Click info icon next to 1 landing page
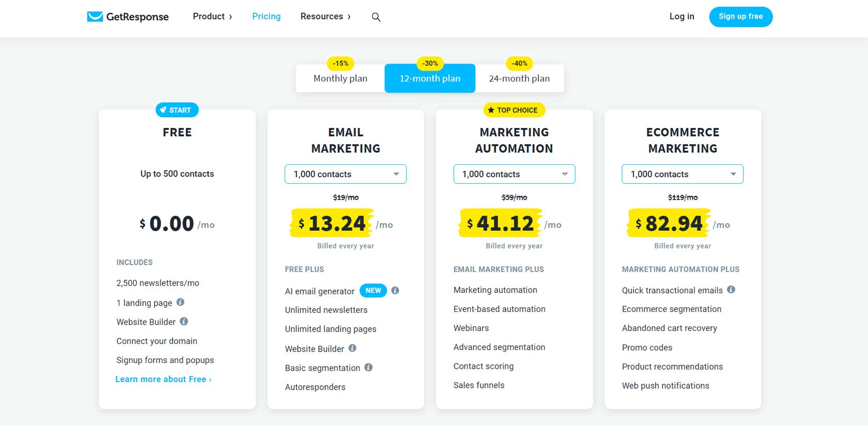This screenshot has height=426, width=868. 180,302
